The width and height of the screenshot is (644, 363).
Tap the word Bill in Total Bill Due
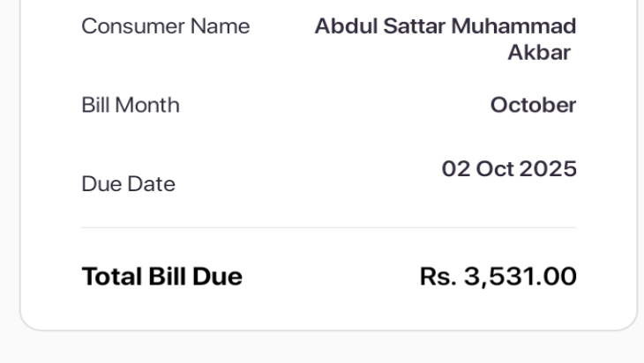tap(165, 277)
